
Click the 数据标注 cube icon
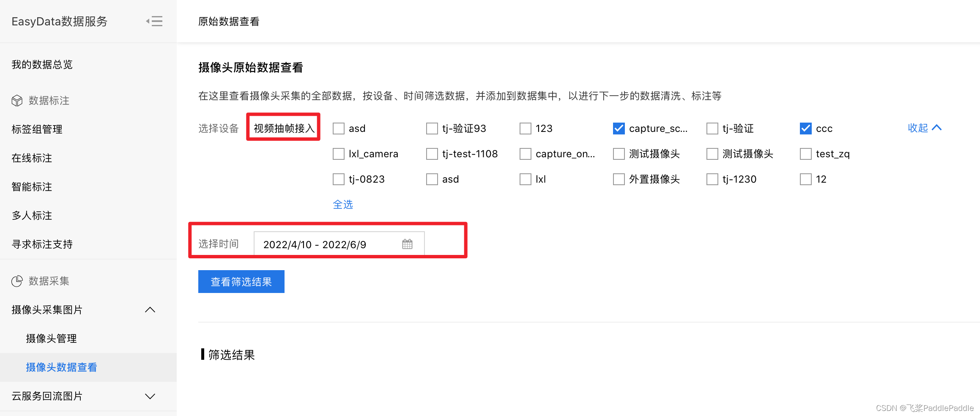pyautogui.click(x=17, y=101)
